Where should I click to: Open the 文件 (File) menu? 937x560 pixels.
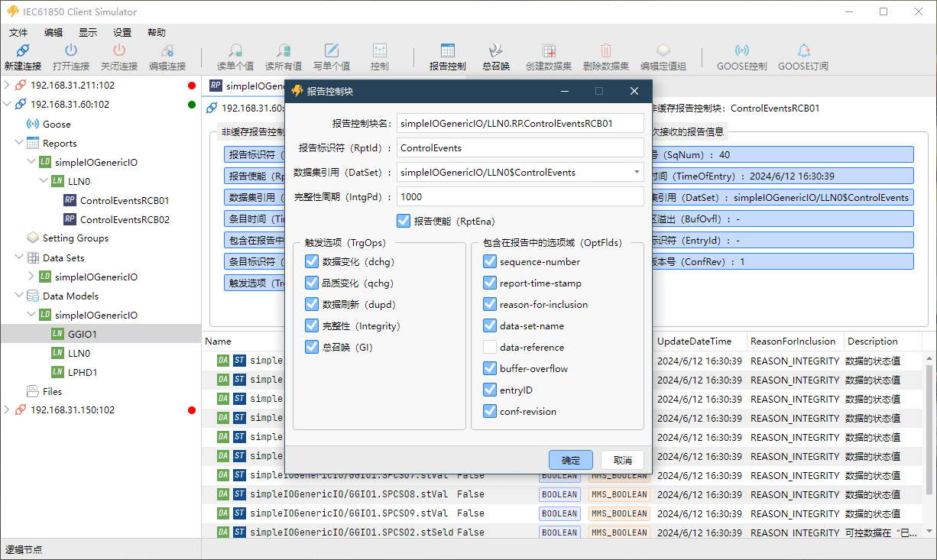[18, 32]
